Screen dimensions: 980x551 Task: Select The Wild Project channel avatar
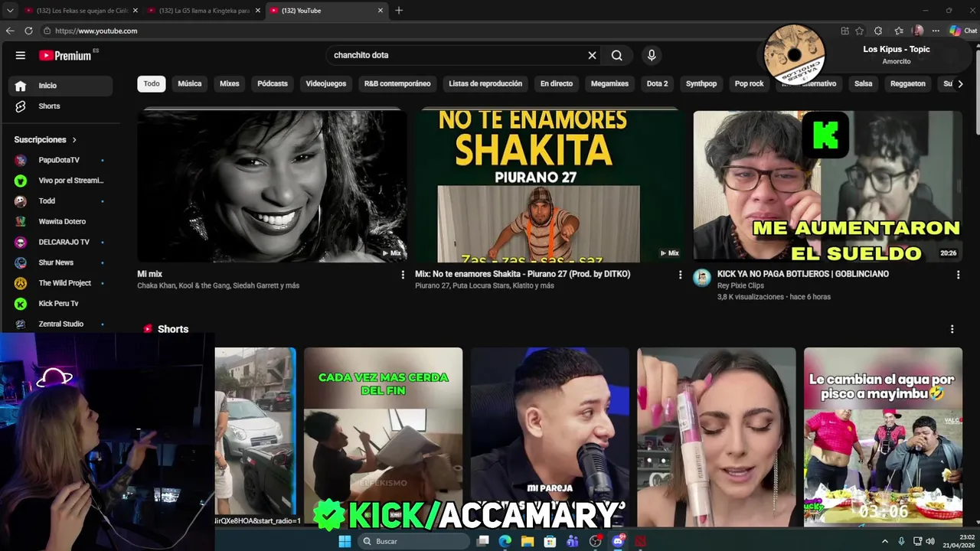(21, 283)
